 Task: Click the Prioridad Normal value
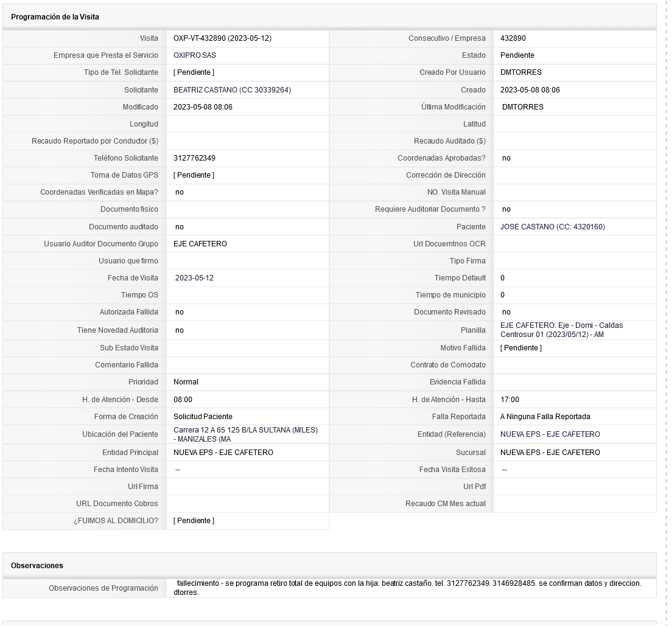186,382
